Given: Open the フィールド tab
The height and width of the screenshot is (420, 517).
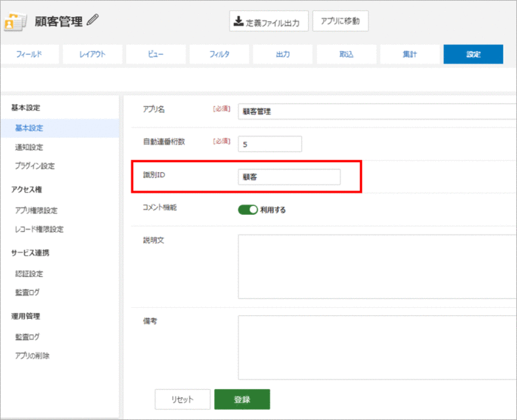Looking at the screenshot, I should pos(30,54).
